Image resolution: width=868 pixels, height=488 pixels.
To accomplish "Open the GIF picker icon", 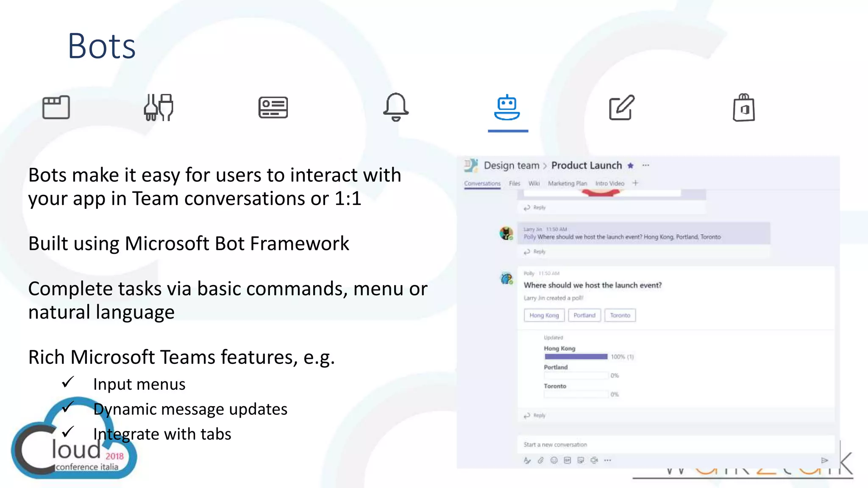I will tap(568, 460).
